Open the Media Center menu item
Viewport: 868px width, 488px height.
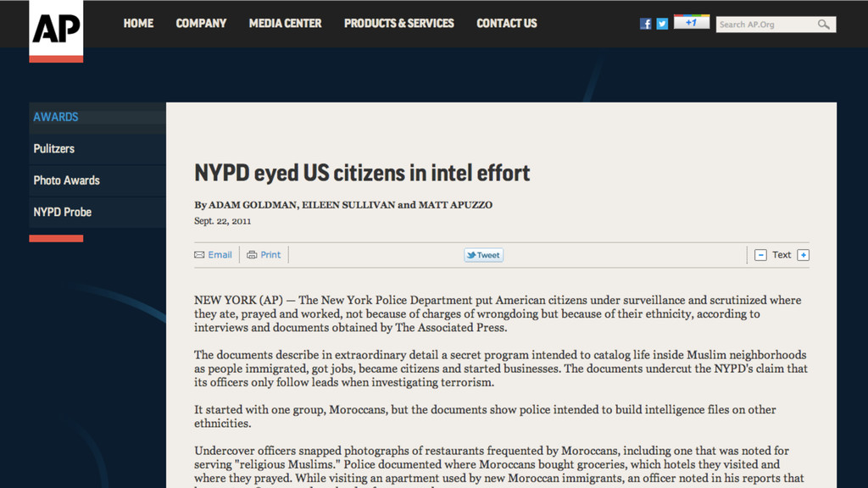tap(285, 23)
